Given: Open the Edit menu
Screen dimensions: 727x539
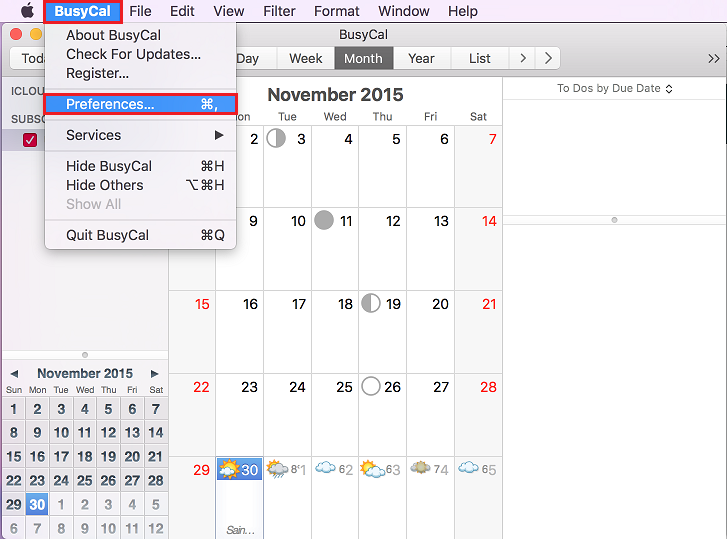Looking at the screenshot, I should [182, 11].
